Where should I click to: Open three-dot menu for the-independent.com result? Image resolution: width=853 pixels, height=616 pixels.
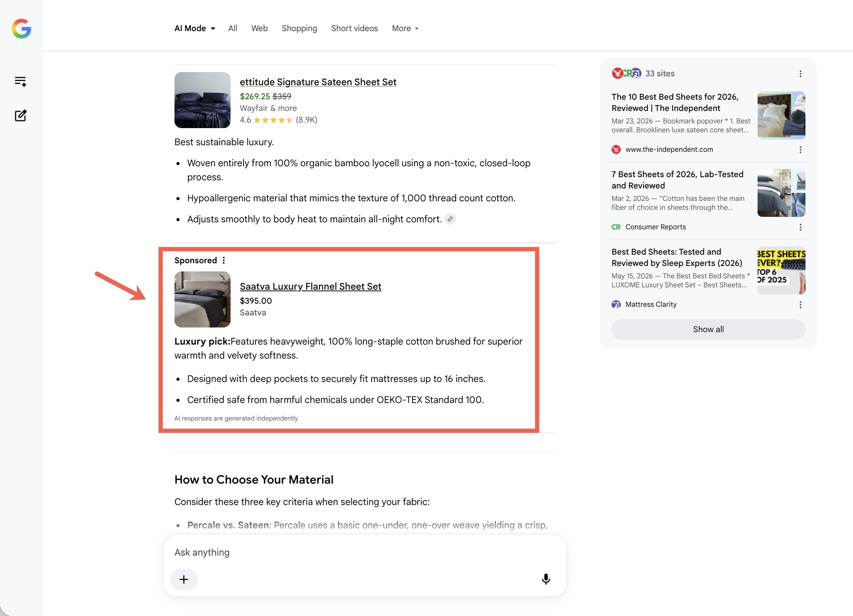click(800, 150)
